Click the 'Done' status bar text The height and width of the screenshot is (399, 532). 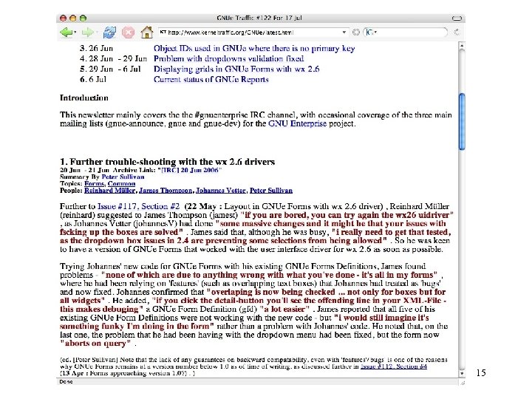pyautogui.click(x=66, y=382)
